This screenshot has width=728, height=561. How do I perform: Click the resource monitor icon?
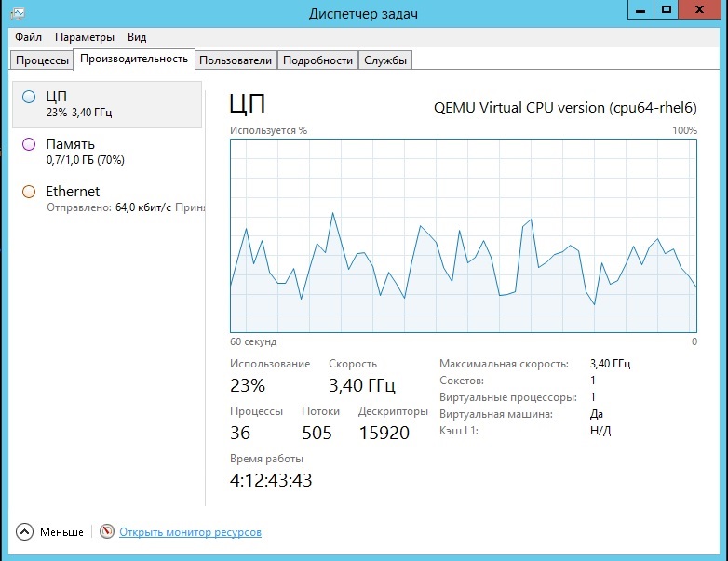pyautogui.click(x=107, y=531)
